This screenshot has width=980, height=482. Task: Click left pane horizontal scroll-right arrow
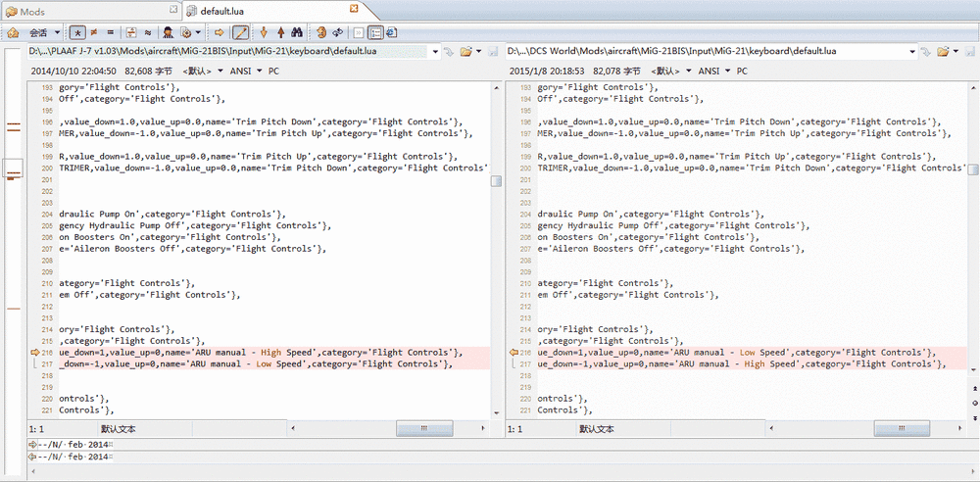(x=482, y=428)
